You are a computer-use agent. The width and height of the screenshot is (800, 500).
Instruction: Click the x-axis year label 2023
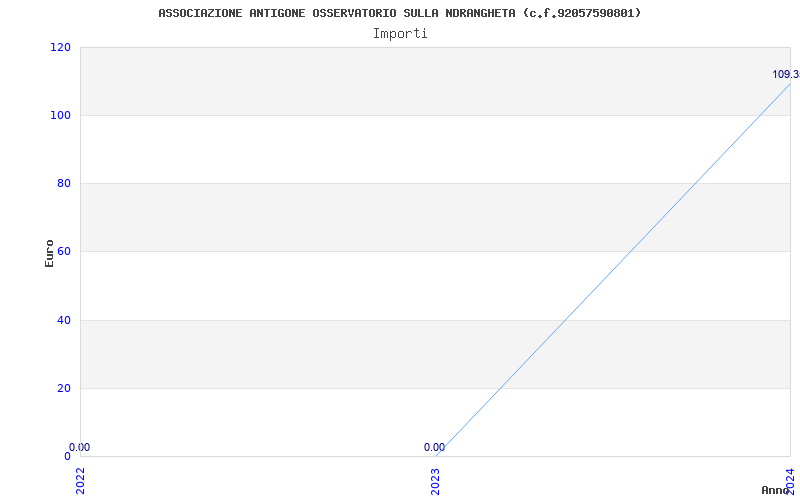point(435,481)
